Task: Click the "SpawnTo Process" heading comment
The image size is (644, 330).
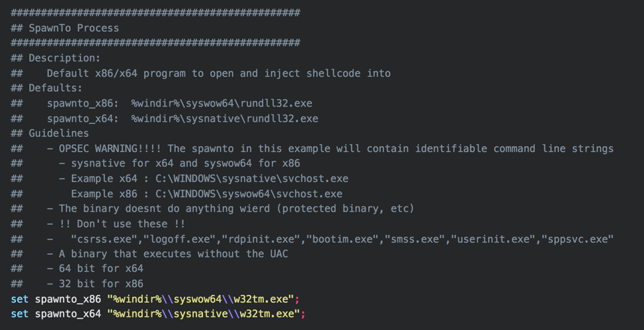Action: tap(73, 28)
